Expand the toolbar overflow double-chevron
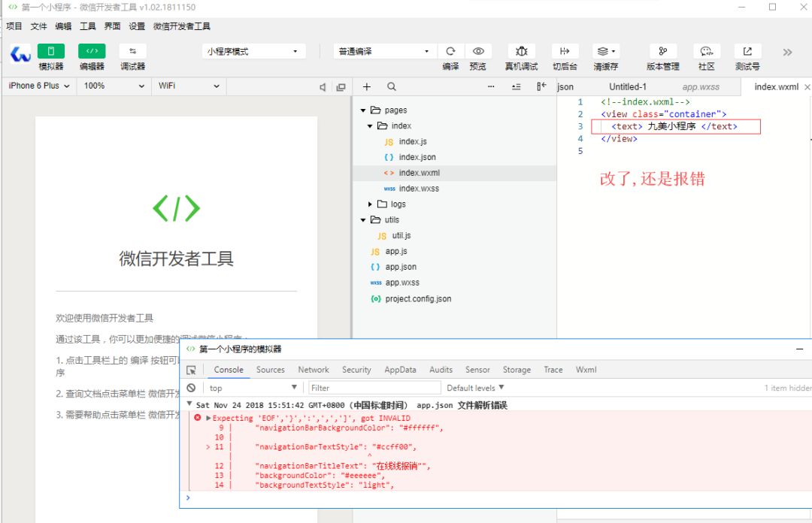The height and width of the screenshot is (523, 812). point(788,53)
